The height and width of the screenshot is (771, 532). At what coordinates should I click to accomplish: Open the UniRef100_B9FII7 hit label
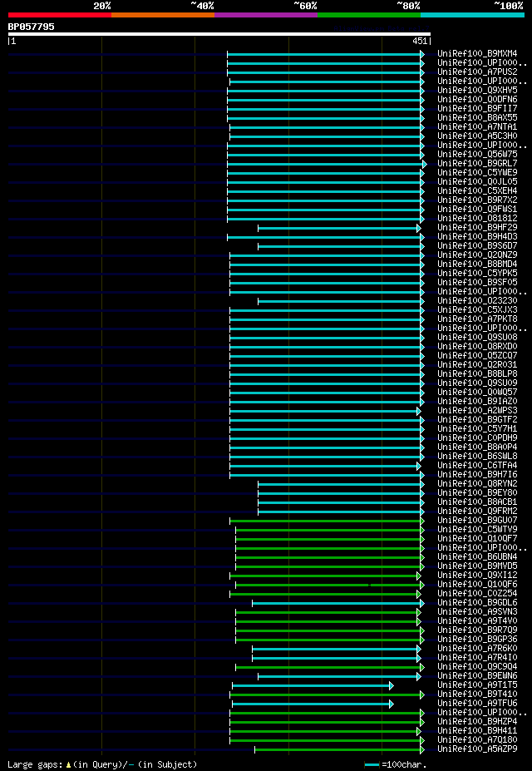click(x=477, y=108)
